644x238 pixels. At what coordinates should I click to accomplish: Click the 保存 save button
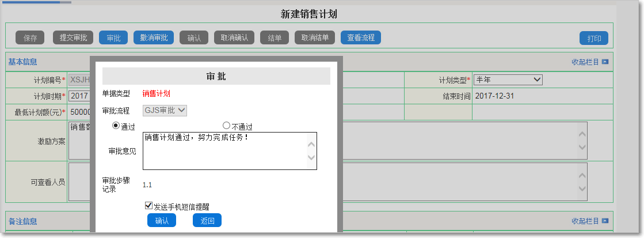pos(30,38)
